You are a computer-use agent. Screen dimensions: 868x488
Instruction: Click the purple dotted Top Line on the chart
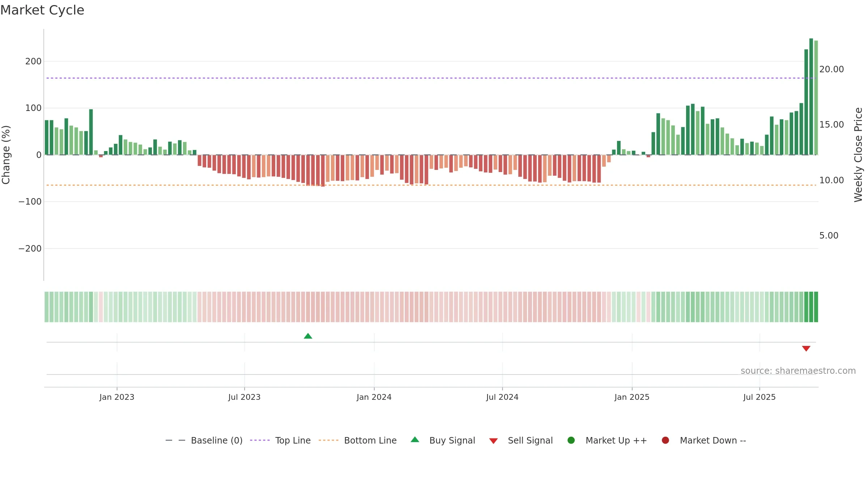(431, 78)
